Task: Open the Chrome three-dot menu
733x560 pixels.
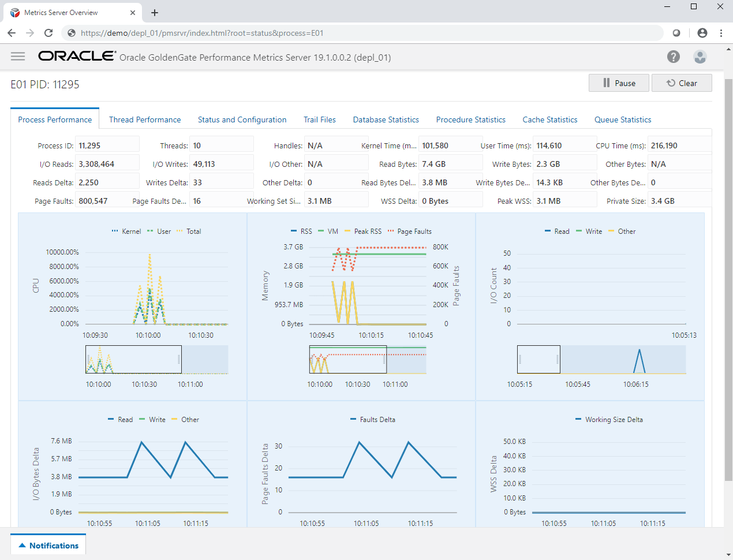Action: click(721, 33)
